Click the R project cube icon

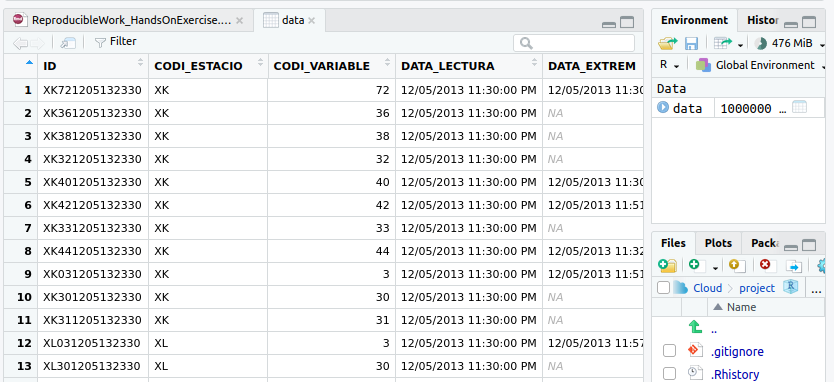(x=791, y=287)
